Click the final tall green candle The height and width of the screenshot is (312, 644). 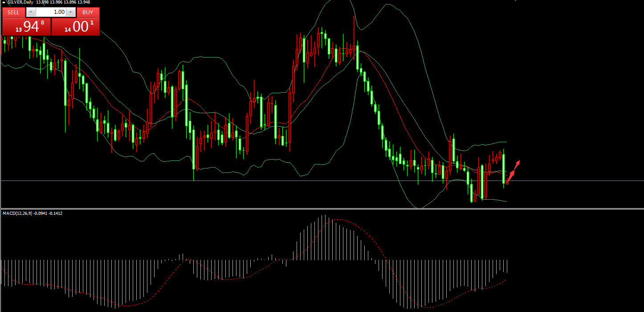(x=503, y=168)
